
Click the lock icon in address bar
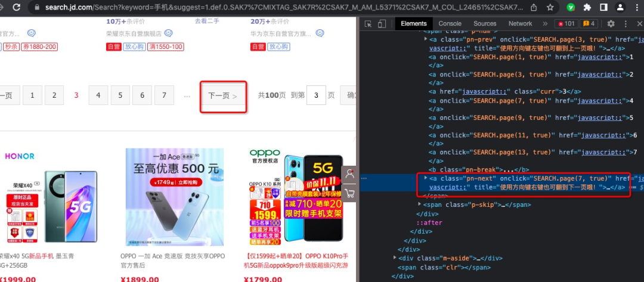(x=37, y=7)
